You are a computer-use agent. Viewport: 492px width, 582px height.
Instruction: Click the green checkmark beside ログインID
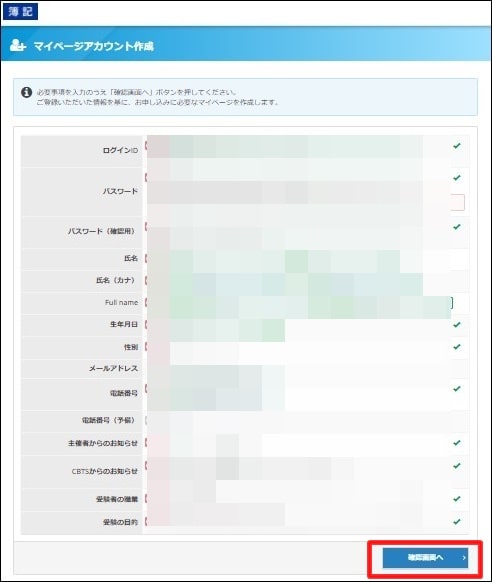pos(457,146)
